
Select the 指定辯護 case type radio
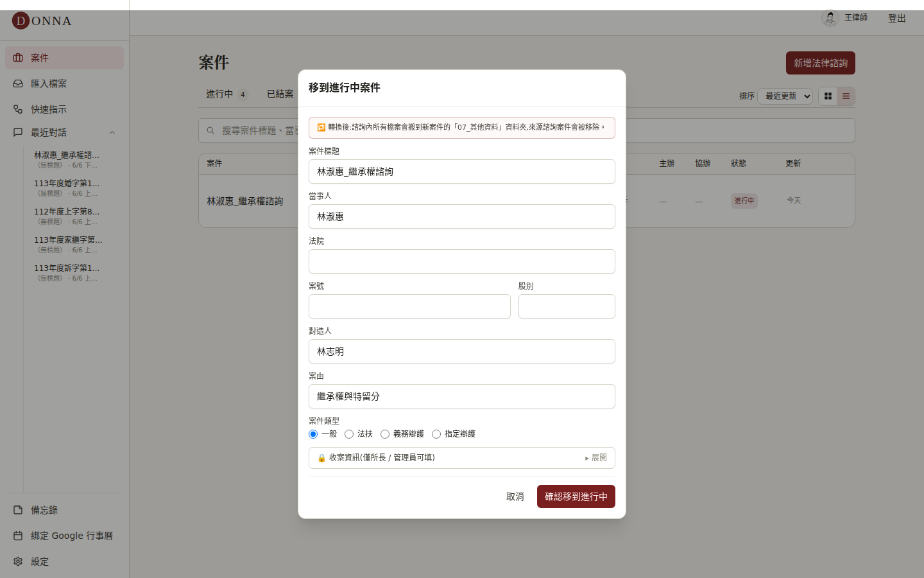436,434
